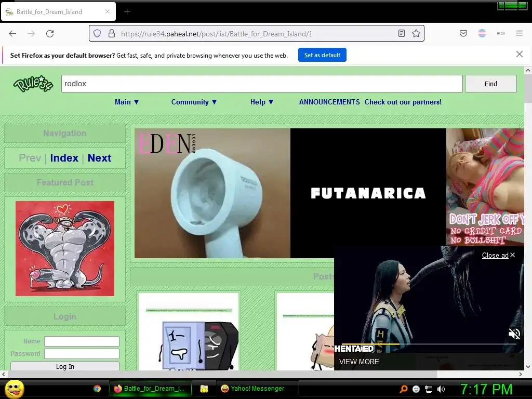This screenshot has width=532, height=399.
Task: Click the page scrollbar down arrow
Action: (x=528, y=367)
